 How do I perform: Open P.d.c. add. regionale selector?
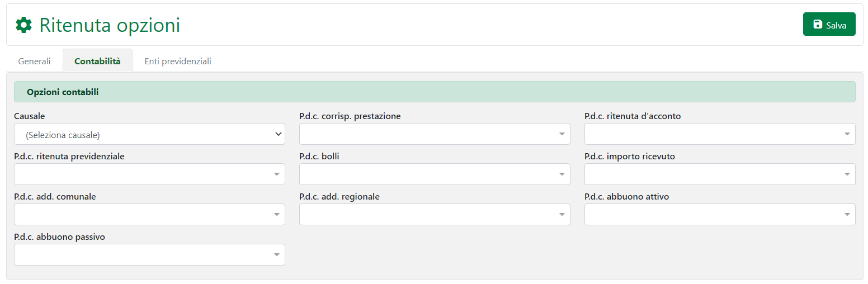435,215
